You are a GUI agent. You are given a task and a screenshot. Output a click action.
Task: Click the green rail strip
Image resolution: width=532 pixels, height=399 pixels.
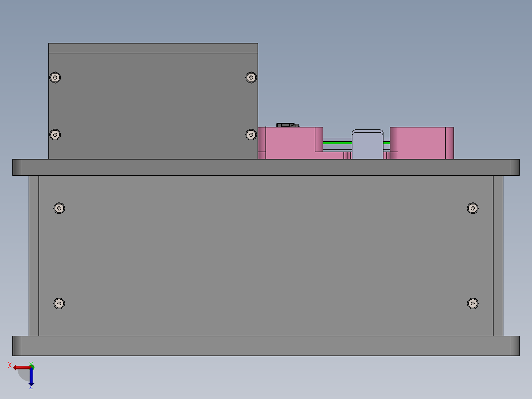pos(337,142)
